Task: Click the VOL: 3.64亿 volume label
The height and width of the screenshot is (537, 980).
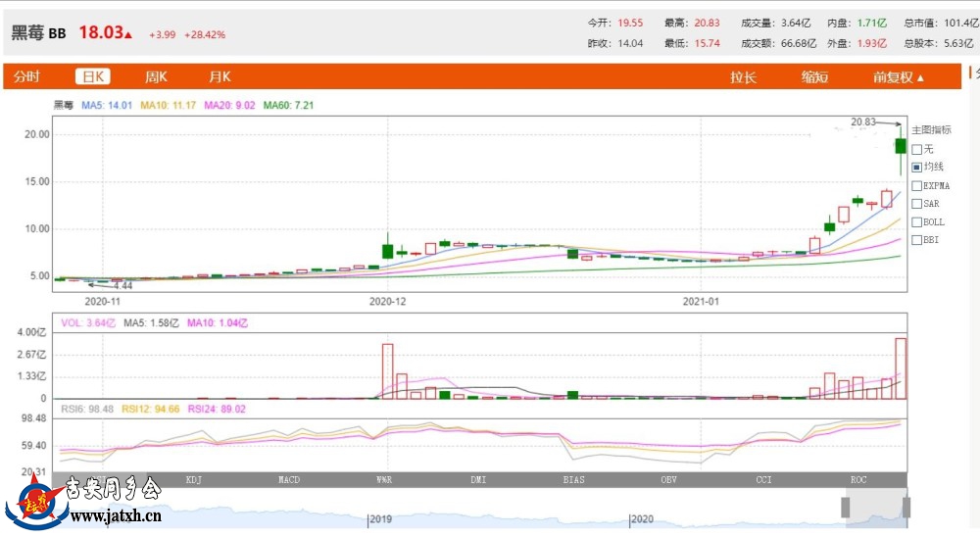Action: 88,323
